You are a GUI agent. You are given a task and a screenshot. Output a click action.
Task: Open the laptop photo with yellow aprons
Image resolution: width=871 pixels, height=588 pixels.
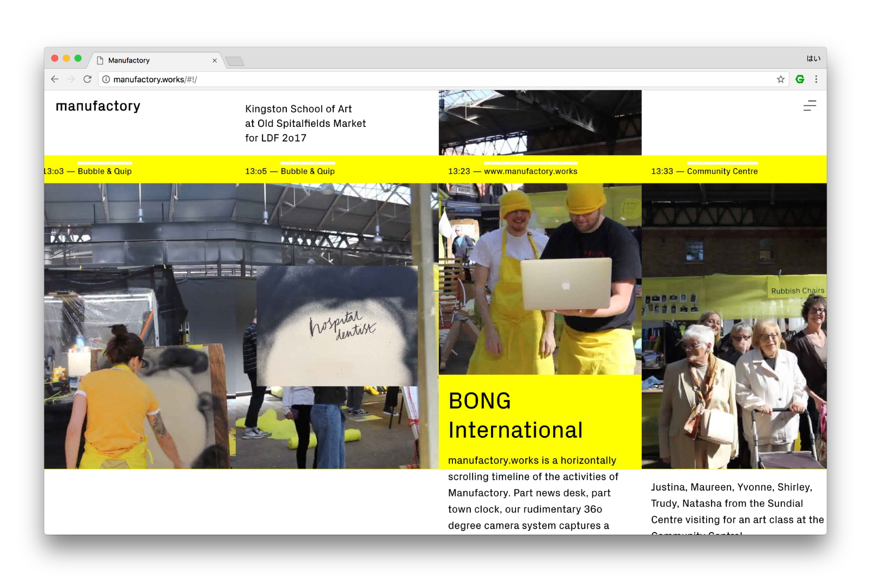click(539, 279)
